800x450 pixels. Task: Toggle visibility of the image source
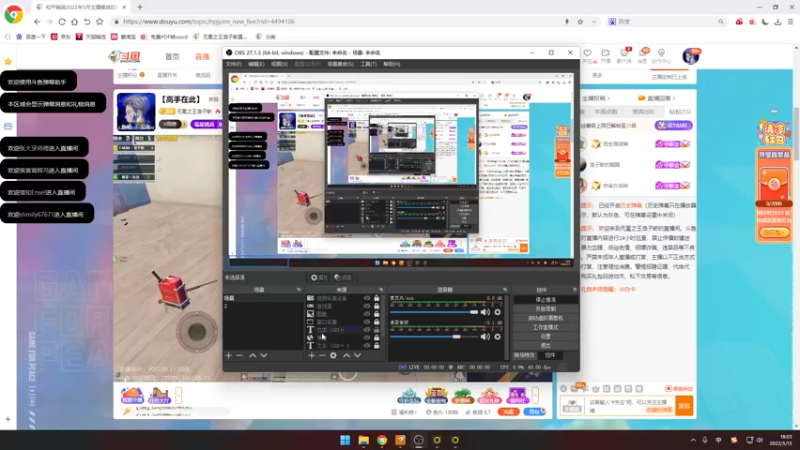click(x=367, y=314)
